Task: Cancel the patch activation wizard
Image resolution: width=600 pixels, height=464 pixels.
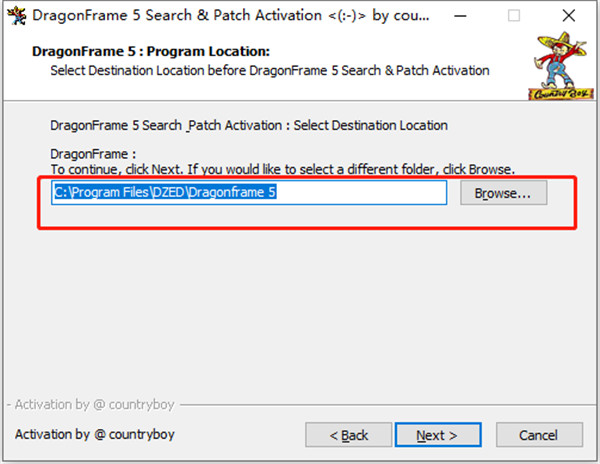Action: [x=539, y=435]
